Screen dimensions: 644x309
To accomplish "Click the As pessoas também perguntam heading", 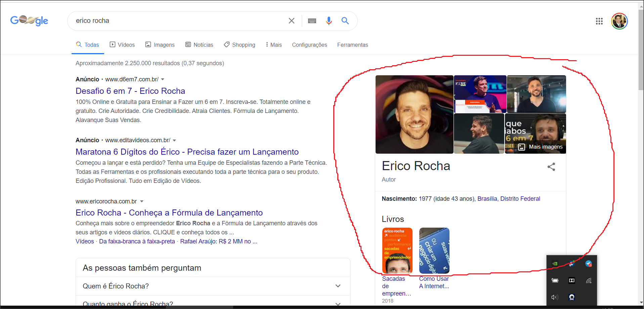I will 142,268.
